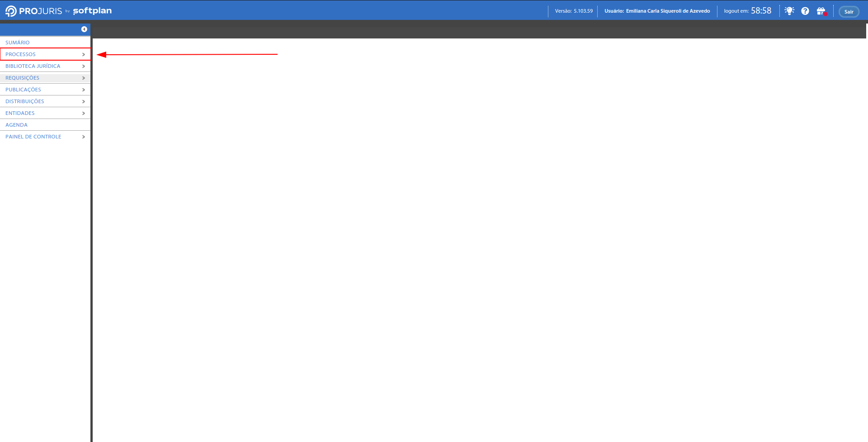Collapse the sidebar with the arrow icon
868x442 pixels.
(x=84, y=29)
